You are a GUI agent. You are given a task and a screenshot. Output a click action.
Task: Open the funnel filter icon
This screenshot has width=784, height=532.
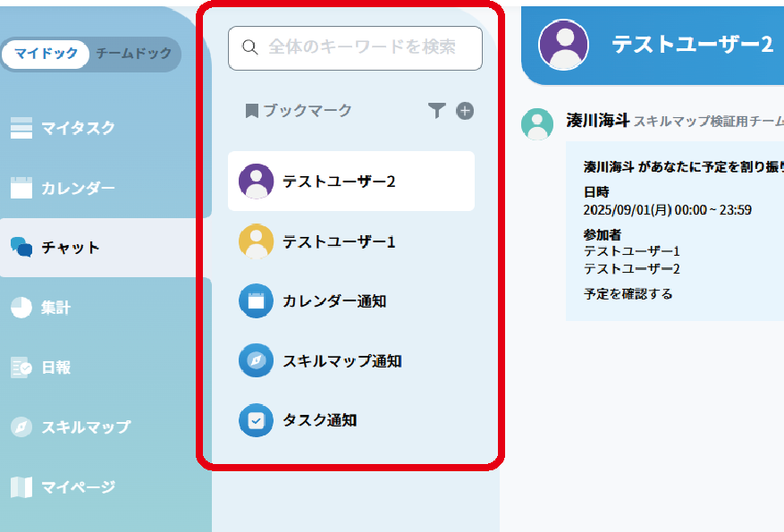(x=437, y=111)
